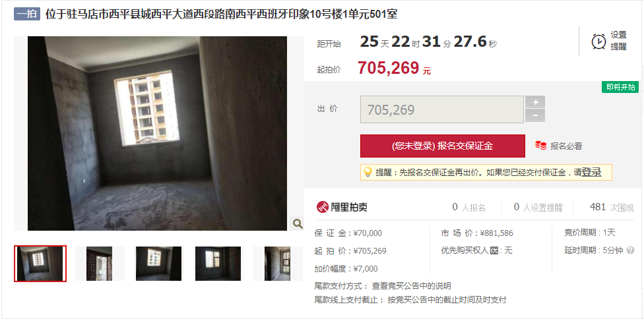Click the red coins 报名必看 icon
This screenshot has height=321, width=644.
540,145
